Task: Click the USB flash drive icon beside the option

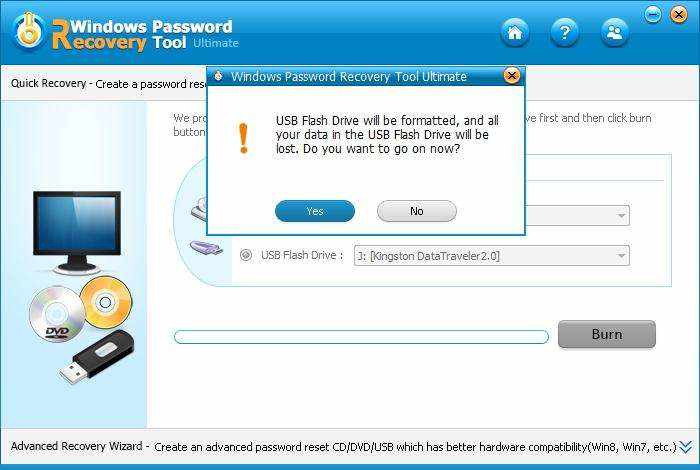Action: tap(206, 247)
